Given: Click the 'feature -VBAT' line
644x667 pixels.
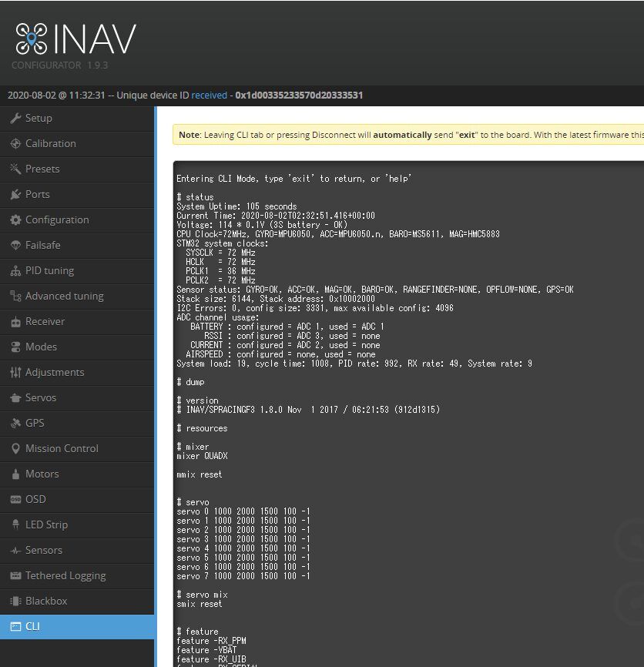Looking at the screenshot, I should [206, 650].
